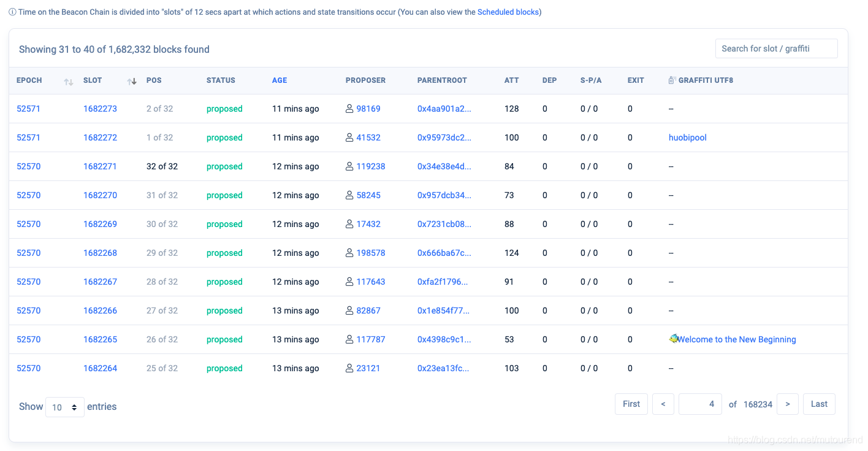Jump to the Last page

(819, 404)
